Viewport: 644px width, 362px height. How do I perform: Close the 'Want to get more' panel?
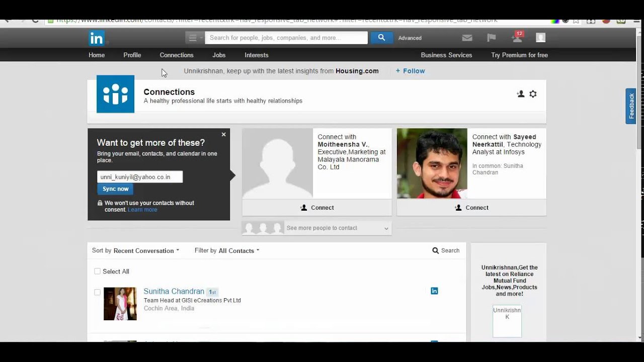pyautogui.click(x=224, y=134)
